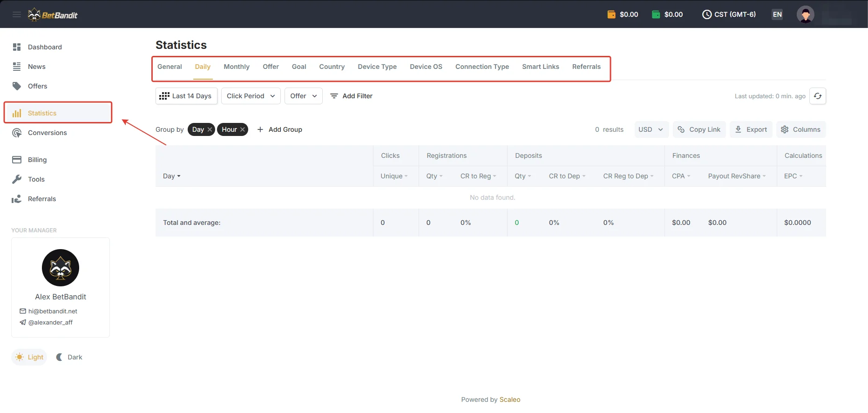The height and width of the screenshot is (413, 868).
Task: Open the Offer filter dropdown
Action: tap(304, 96)
